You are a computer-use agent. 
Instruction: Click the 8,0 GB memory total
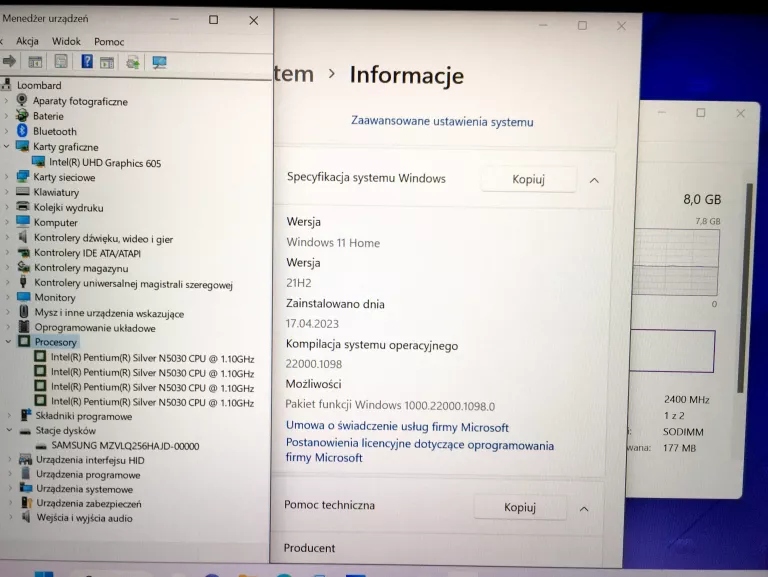(x=702, y=199)
